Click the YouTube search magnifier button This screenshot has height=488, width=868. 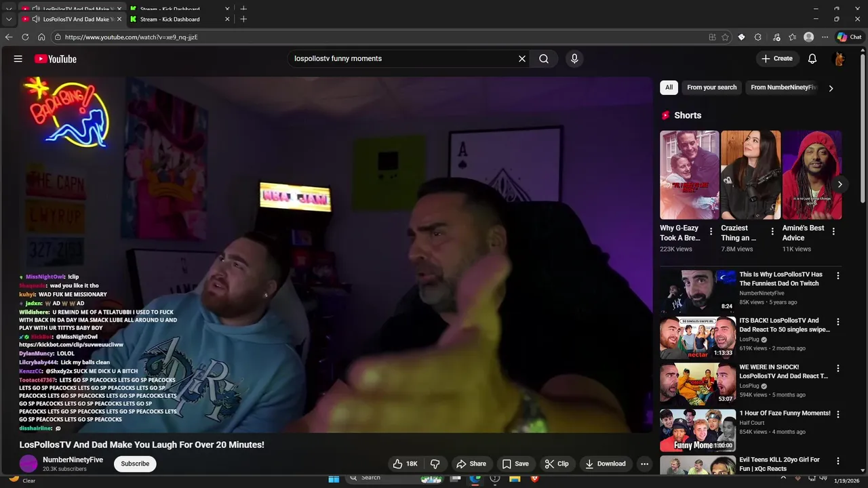point(544,59)
